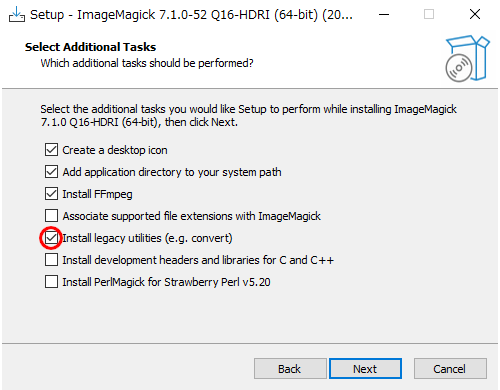Click the greyed-out maximize window button
The height and width of the screenshot is (390, 500).
tap(429, 14)
